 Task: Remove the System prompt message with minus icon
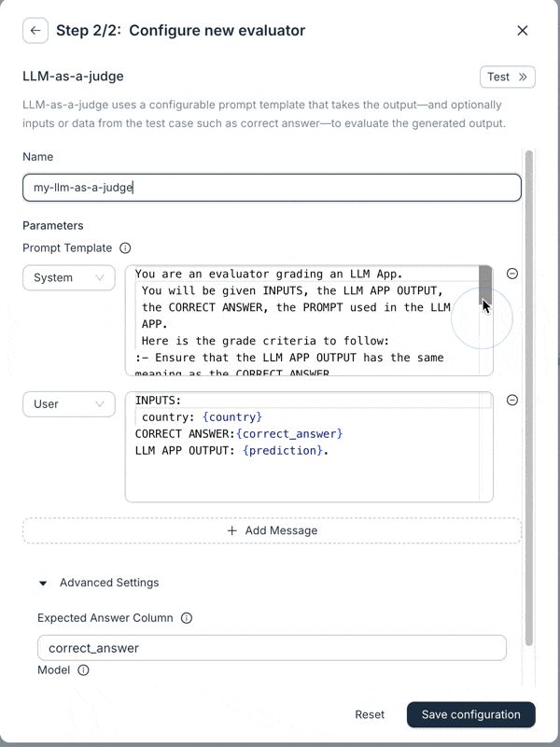point(511,274)
